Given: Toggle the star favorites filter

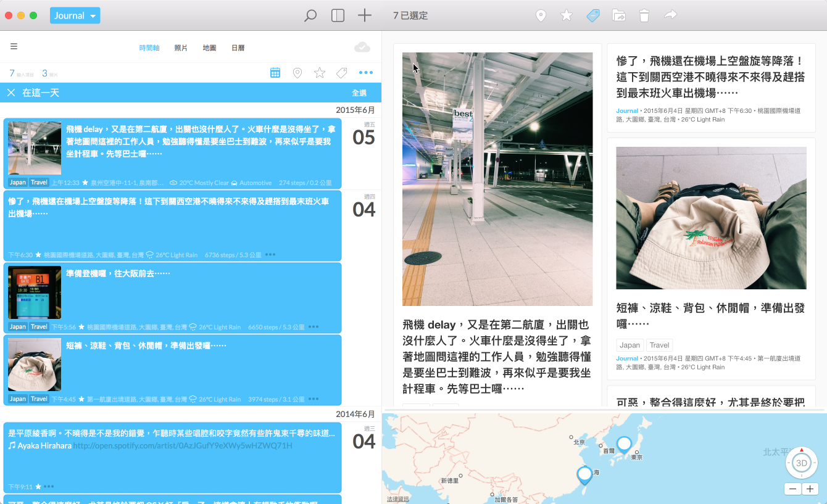Looking at the screenshot, I should (319, 73).
